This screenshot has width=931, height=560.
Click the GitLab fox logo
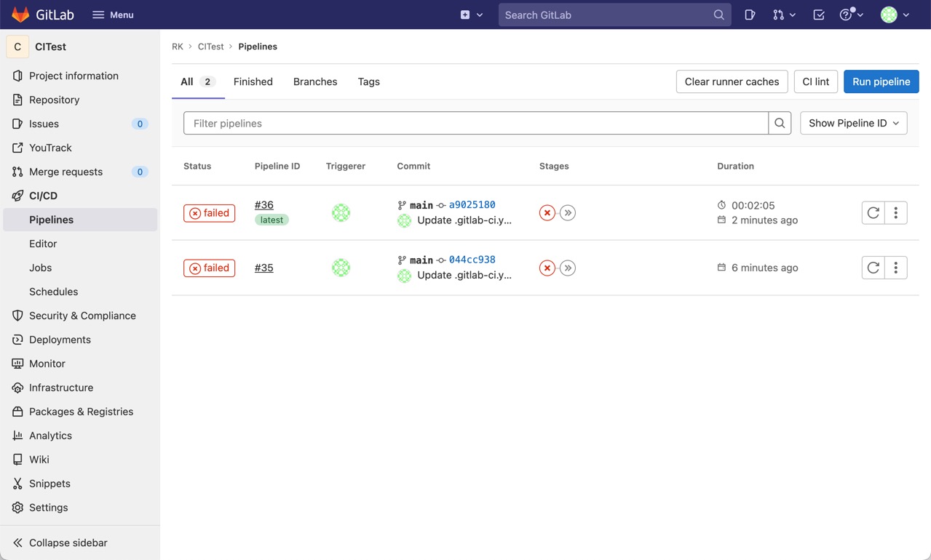20,15
